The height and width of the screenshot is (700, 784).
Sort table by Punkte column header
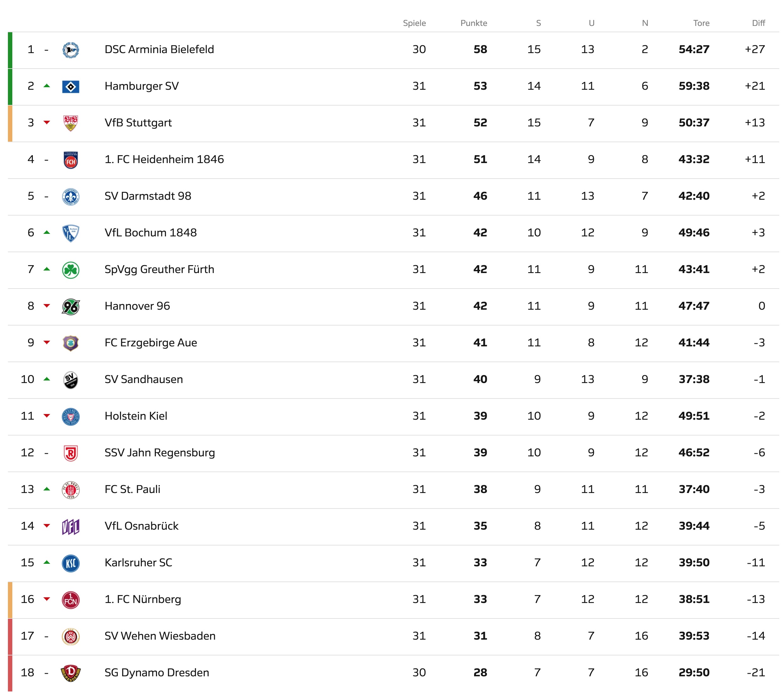[473, 23]
